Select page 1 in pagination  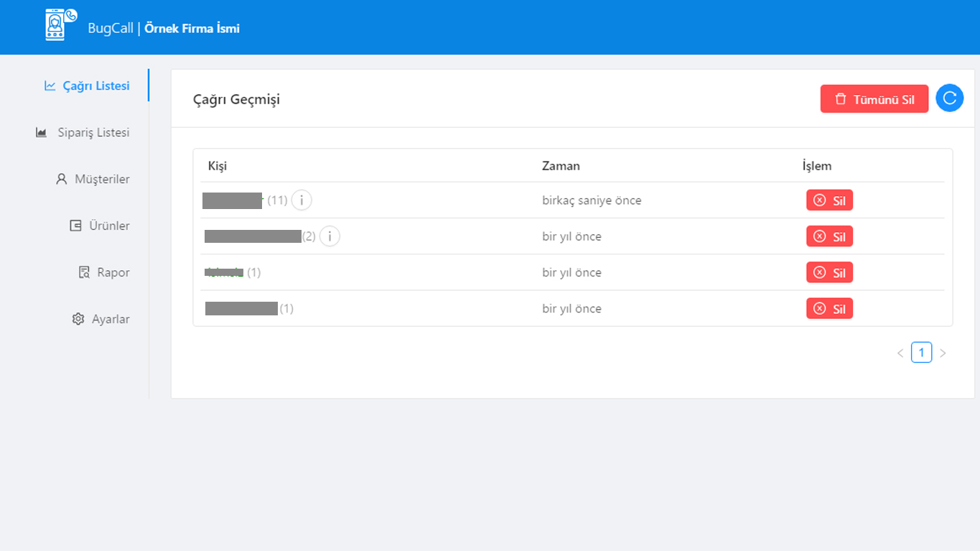(922, 352)
